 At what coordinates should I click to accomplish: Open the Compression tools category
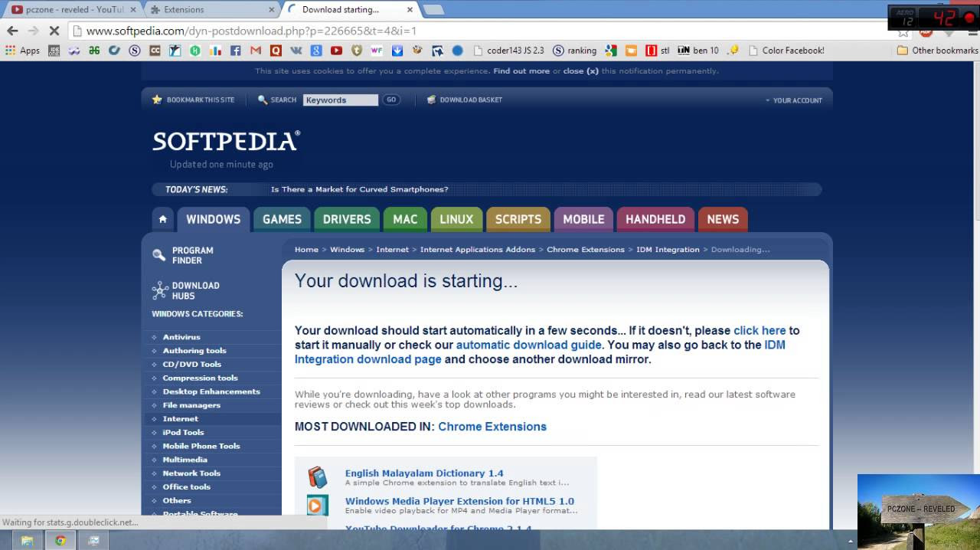[200, 378]
